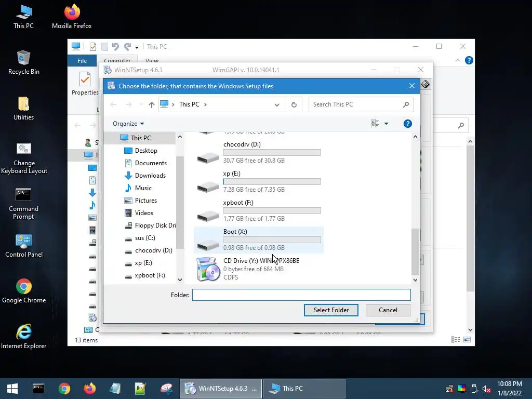Image resolution: width=532 pixels, height=399 pixels.
Task: Open Control Panel desktop shortcut
Action: coord(24,246)
